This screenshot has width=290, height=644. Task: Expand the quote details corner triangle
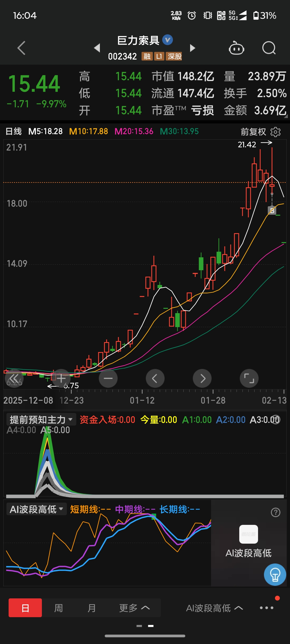(x=286, y=116)
